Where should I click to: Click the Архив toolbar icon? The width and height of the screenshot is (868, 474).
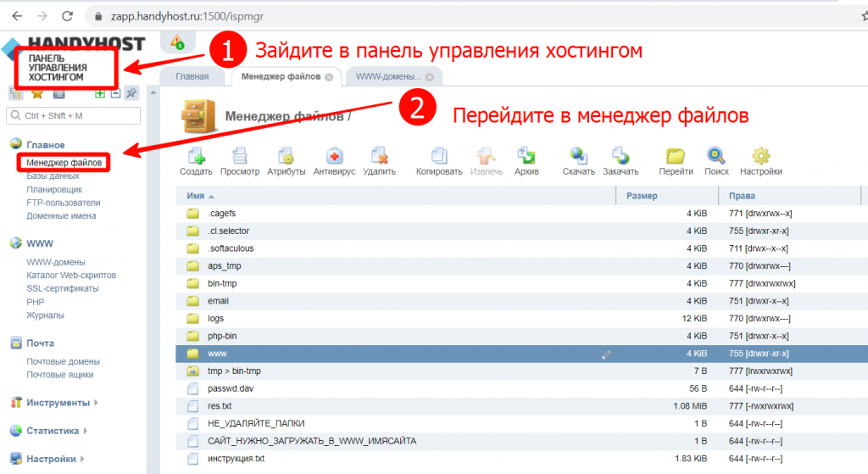pyautogui.click(x=526, y=157)
